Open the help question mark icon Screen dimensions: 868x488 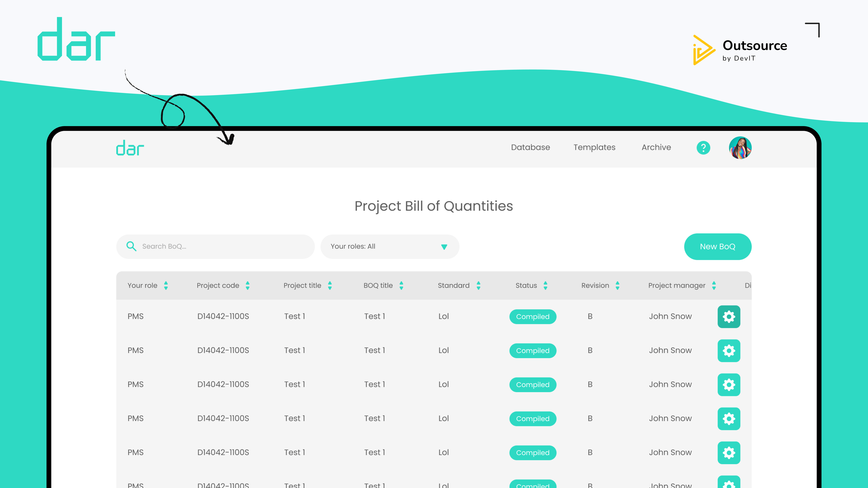pos(703,148)
